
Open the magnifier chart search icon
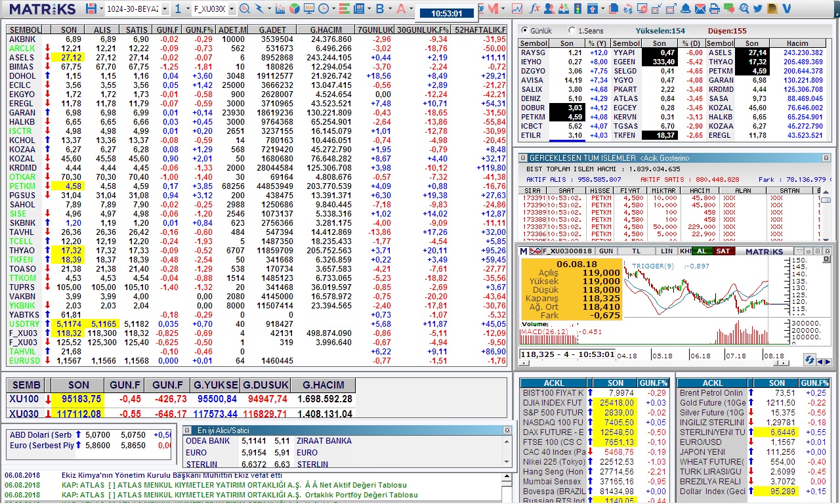click(x=244, y=9)
